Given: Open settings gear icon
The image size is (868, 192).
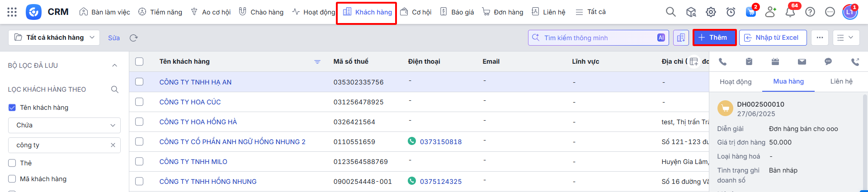Looking at the screenshot, I should 711,12.
